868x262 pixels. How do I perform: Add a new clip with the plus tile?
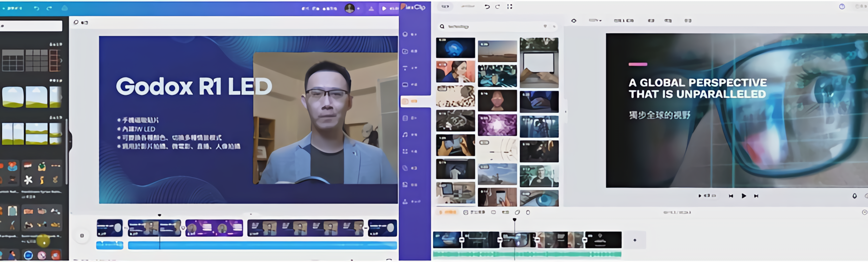point(635,240)
